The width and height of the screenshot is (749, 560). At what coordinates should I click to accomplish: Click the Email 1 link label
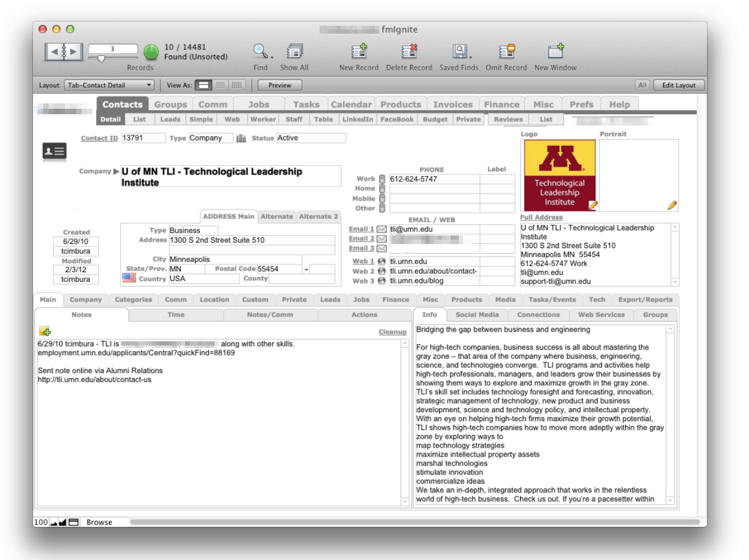coord(362,229)
